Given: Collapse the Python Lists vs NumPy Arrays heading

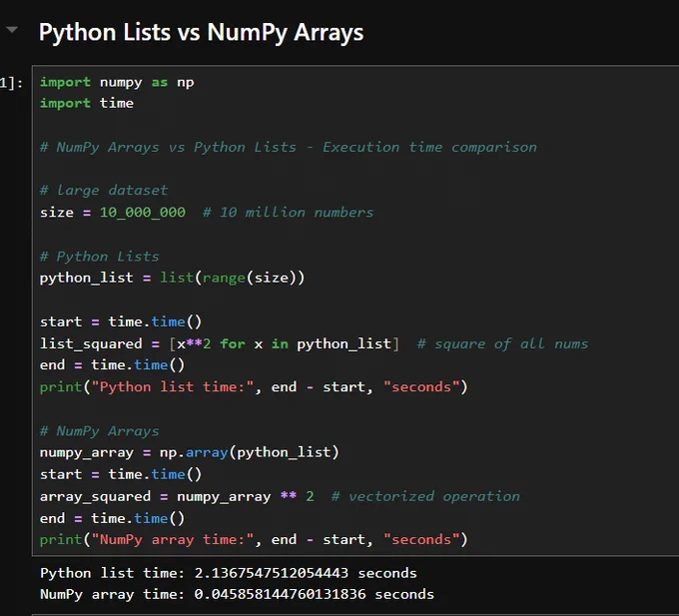Looking at the screenshot, I should coord(12,30).
